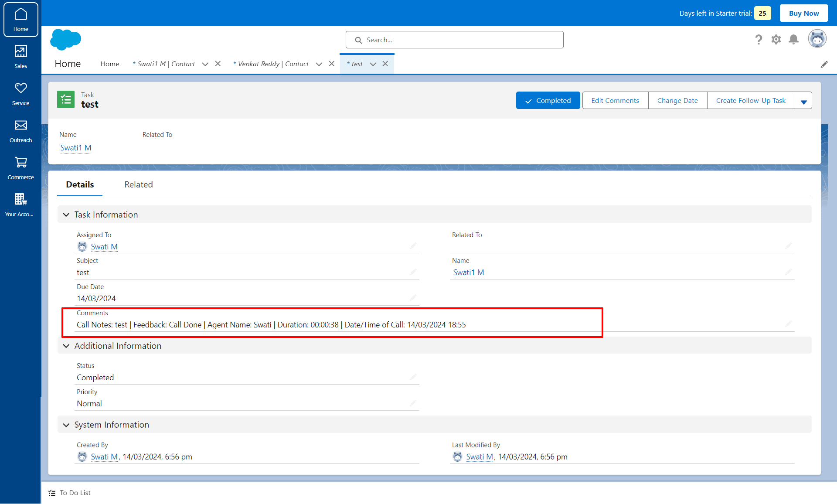Screen dimensions: 837x504
Task: Open the Swati M Assigned To link
Action: [104, 247]
